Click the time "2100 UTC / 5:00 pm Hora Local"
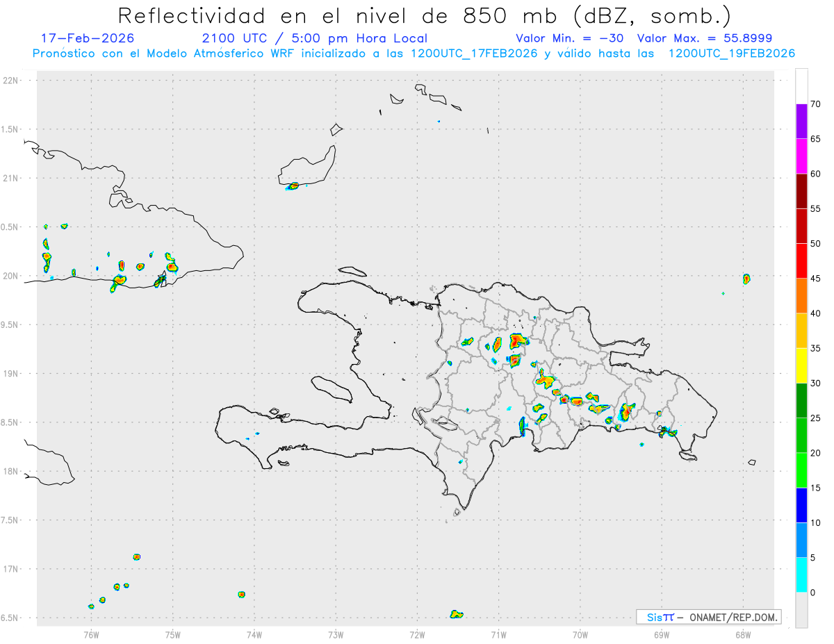Viewport: 834px width, 644px height. pyautogui.click(x=315, y=38)
